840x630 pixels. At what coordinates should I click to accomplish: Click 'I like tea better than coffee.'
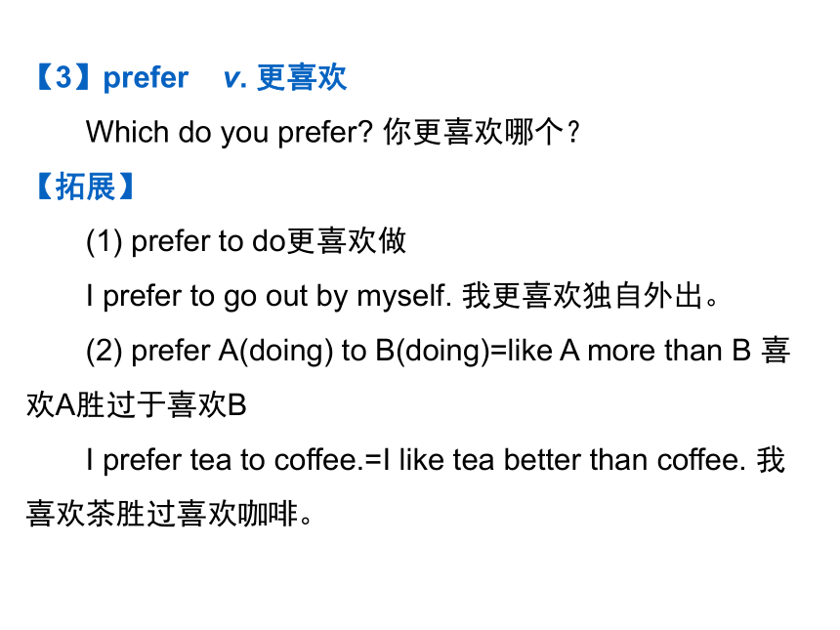tap(565, 460)
